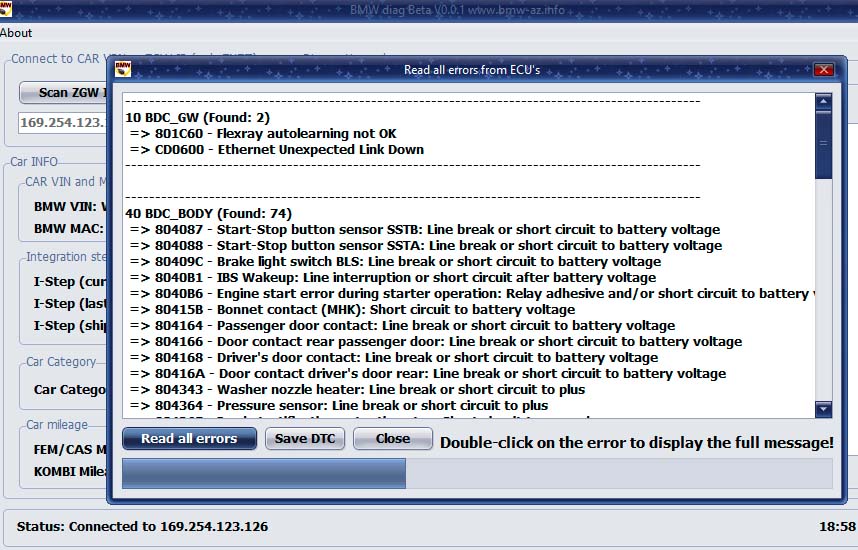Click the Save DTC button
The height and width of the screenshot is (550, 858).
pyautogui.click(x=305, y=439)
